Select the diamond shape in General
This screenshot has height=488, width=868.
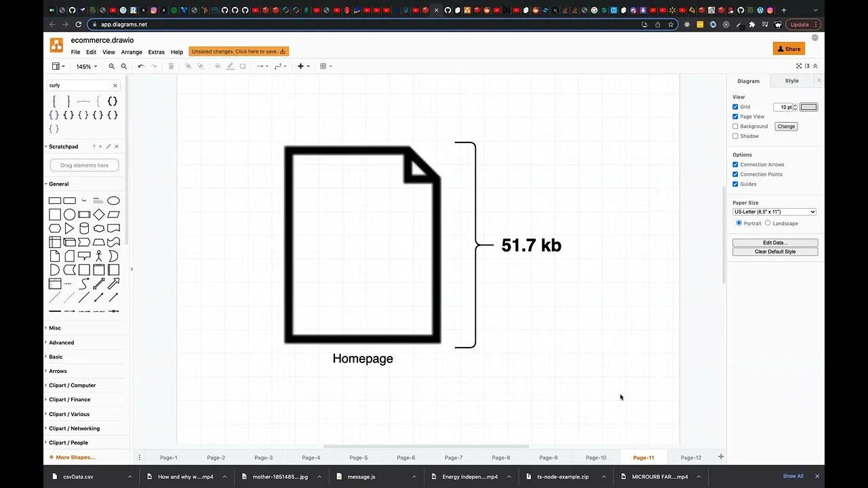point(99,214)
